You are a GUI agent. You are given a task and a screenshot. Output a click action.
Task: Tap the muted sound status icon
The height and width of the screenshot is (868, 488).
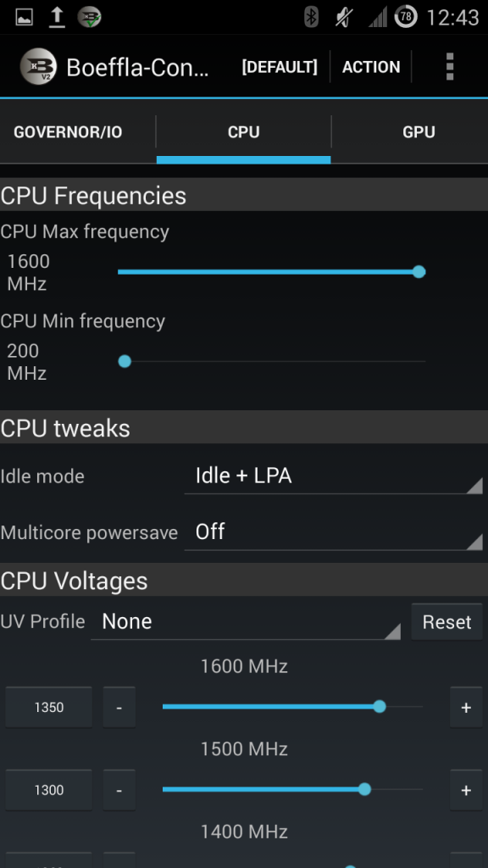tap(344, 17)
